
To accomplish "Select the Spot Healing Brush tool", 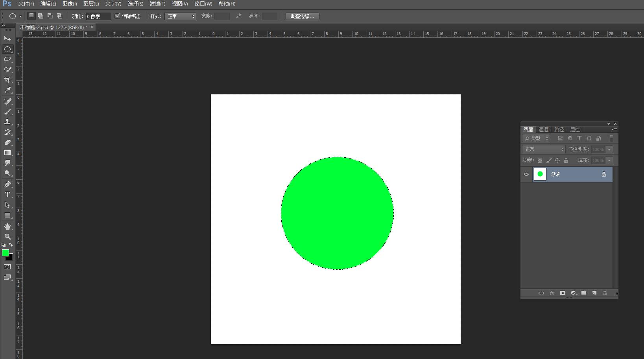I will pos(7,101).
